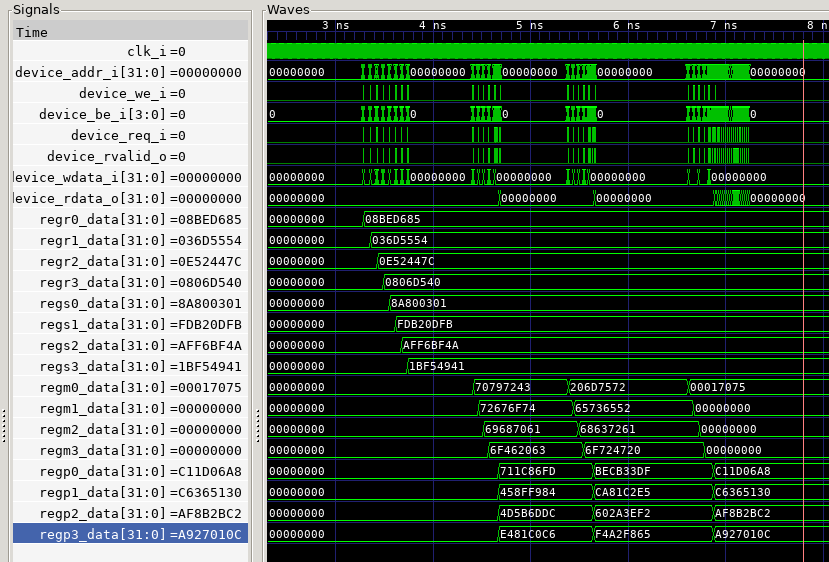Click waveform value 206D7572 on regm0_data
Screen dimensions: 829x562
(598, 387)
